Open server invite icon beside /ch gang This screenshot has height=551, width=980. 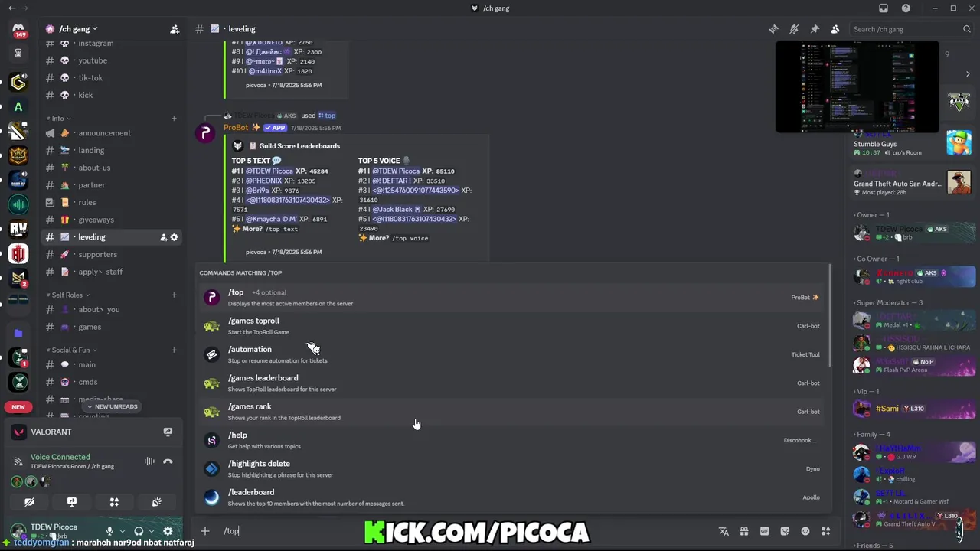175,29
